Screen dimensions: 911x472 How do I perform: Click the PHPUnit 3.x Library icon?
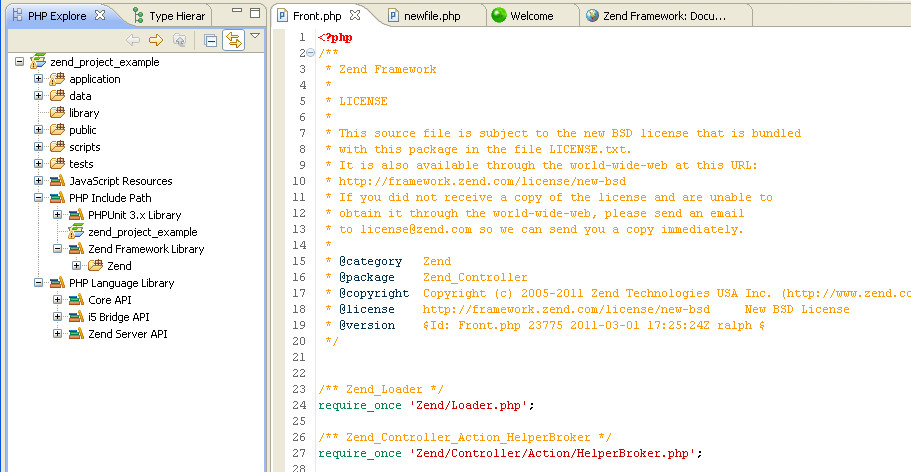(x=76, y=214)
